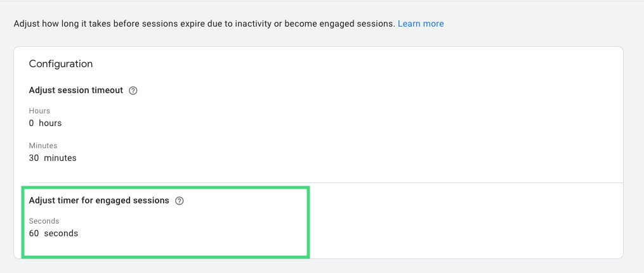Click the word 'seconds' after 60
Viewport: 644px width, 273px height.
(61, 234)
